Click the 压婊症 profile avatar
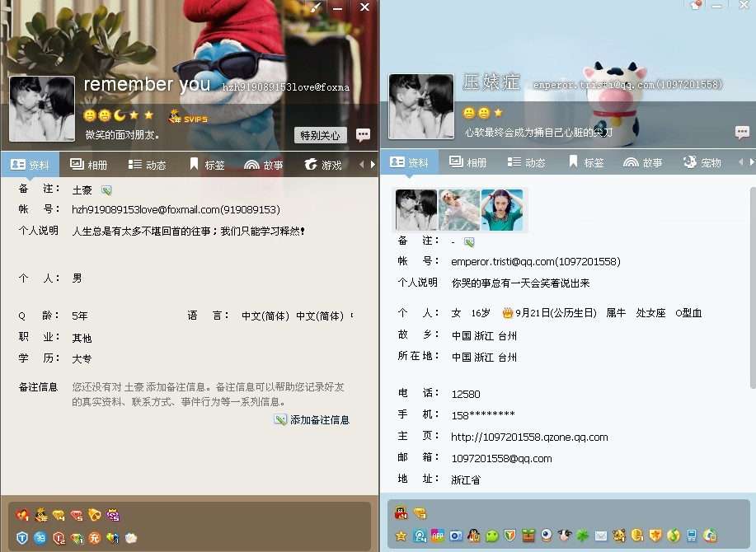 coord(421,106)
